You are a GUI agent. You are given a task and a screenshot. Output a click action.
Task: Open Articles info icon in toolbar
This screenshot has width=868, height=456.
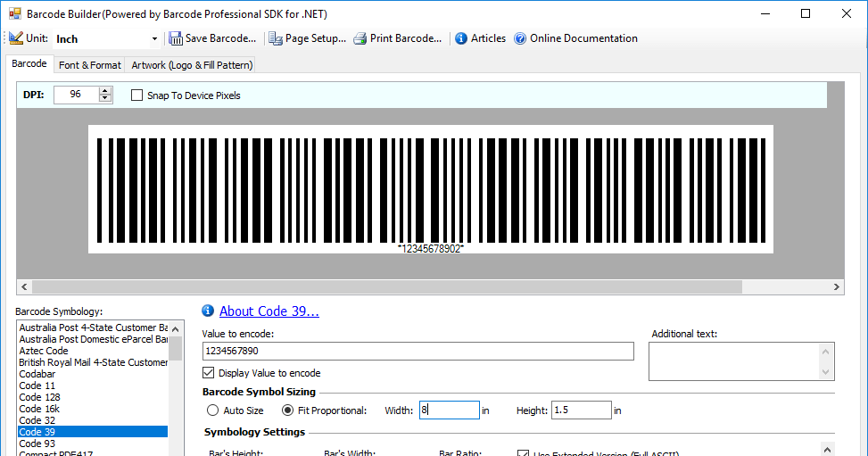pos(461,38)
